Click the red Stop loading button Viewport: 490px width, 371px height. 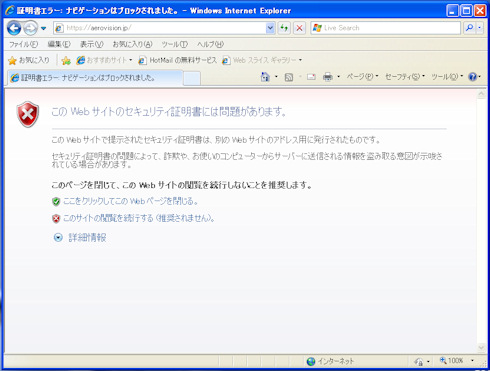(x=299, y=28)
